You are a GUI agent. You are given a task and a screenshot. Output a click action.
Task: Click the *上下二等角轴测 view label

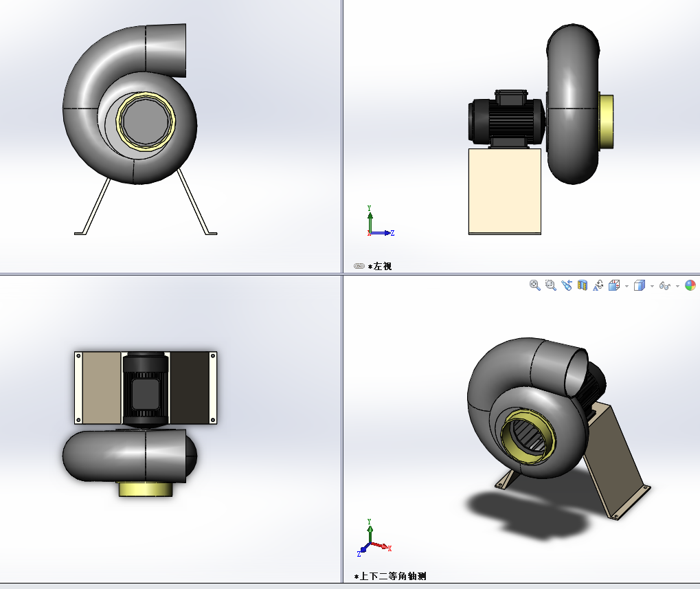pos(390,576)
